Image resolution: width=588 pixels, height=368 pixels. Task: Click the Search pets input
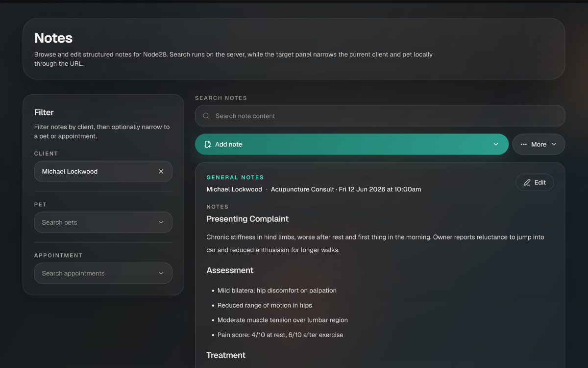tap(103, 222)
